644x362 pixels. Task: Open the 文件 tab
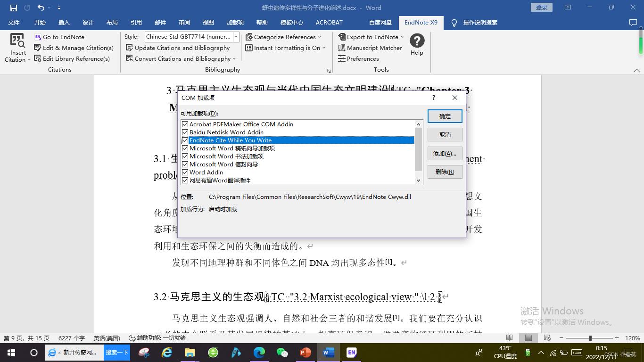coord(14,22)
